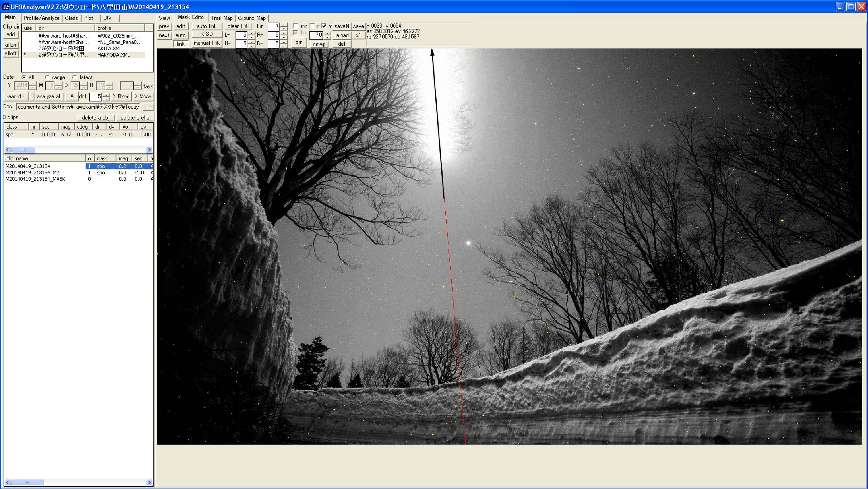Select the 'latest' date radio button
Viewport: 868px width, 489px height.
[75, 77]
